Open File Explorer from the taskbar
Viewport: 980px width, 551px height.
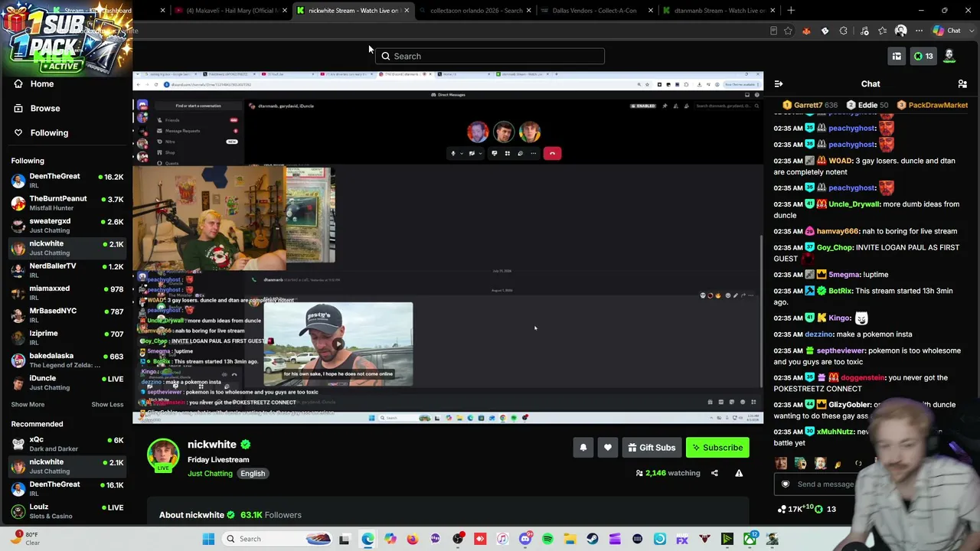coord(570,539)
